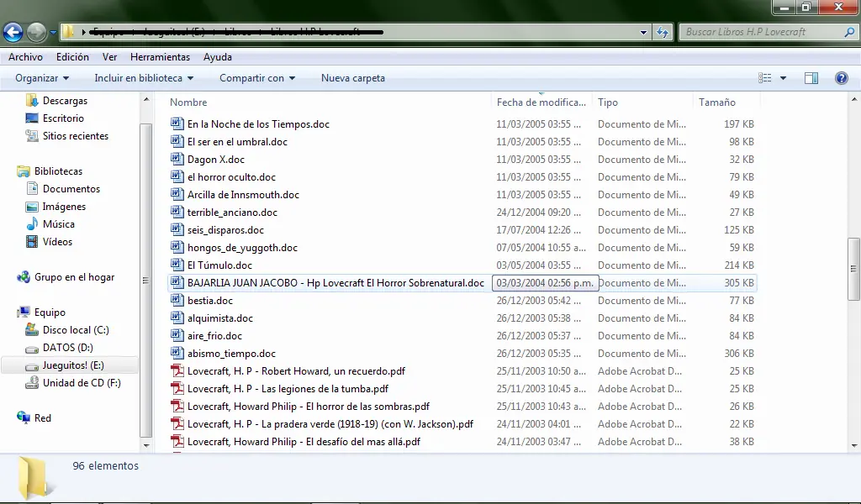861x504 pixels.
Task: Click the refresh button beside address bar
Action: (x=663, y=33)
